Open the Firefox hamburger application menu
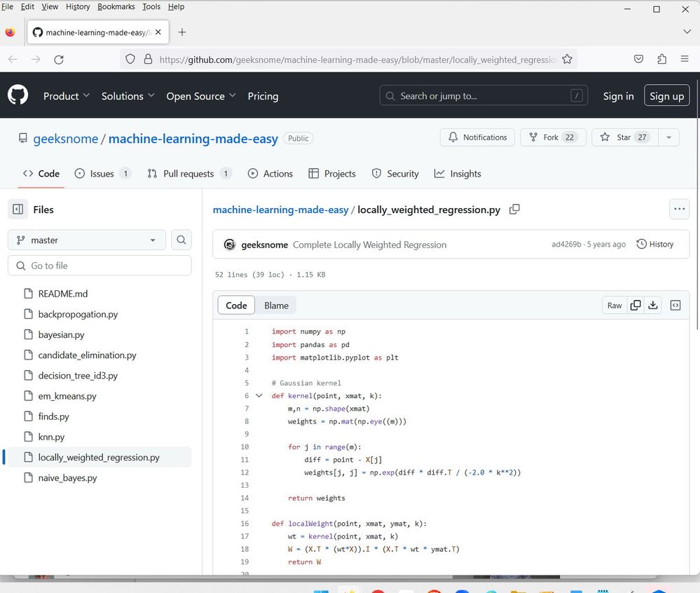The width and height of the screenshot is (700, 593). (x=685, y=59)
